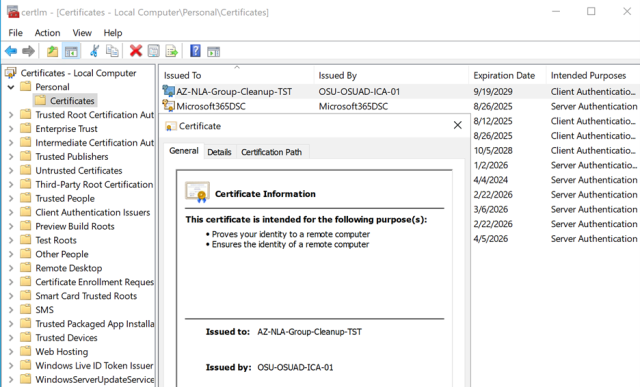Expand the Trusted Devices node
Image resolution: width=640 pixels, height=387 pixels.
11,338
